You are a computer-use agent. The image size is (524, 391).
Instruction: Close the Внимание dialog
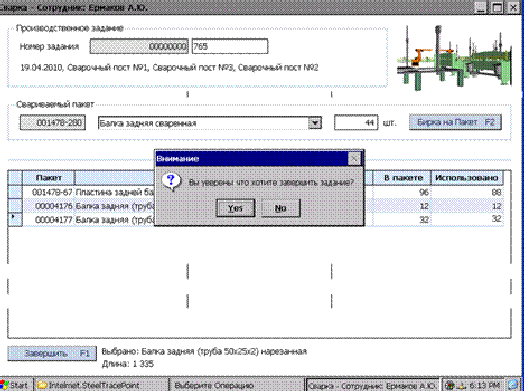(354, 158)
